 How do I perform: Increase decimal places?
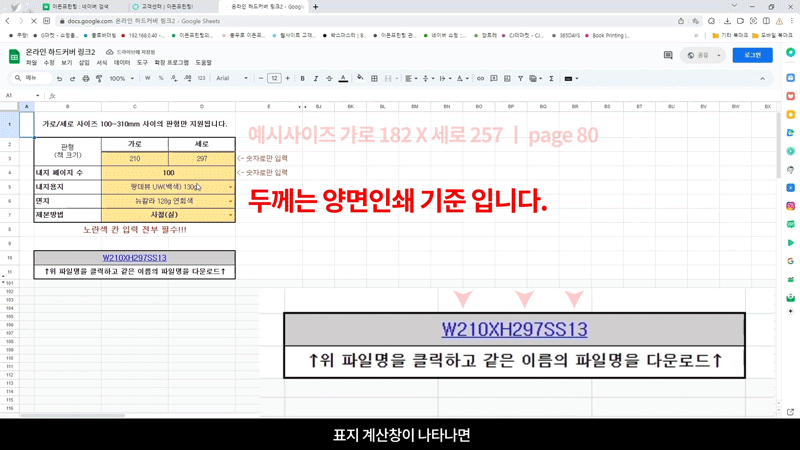188,79
